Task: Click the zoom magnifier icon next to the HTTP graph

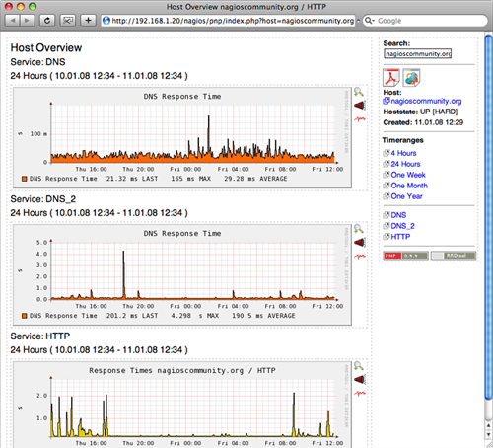Action: pyautogui.click(x=359, y=366)
